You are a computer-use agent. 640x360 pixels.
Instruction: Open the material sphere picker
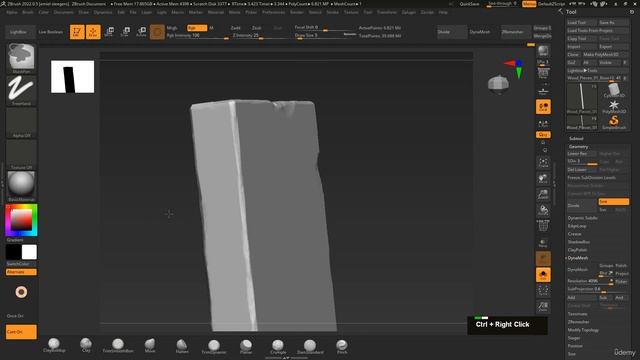[x=21, y=186]
